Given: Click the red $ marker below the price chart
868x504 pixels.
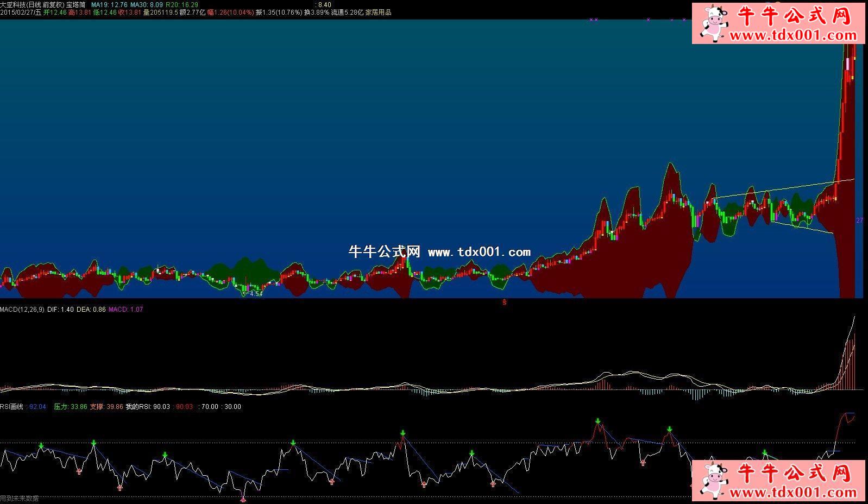Looking at the screenshot, I should 504,303.
